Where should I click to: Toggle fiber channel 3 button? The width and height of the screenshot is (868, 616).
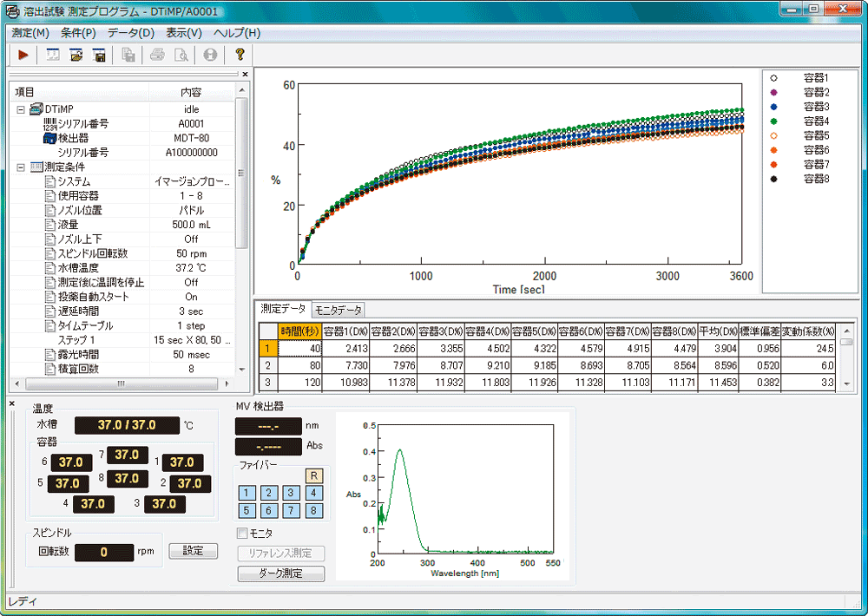tap(291, 493)
